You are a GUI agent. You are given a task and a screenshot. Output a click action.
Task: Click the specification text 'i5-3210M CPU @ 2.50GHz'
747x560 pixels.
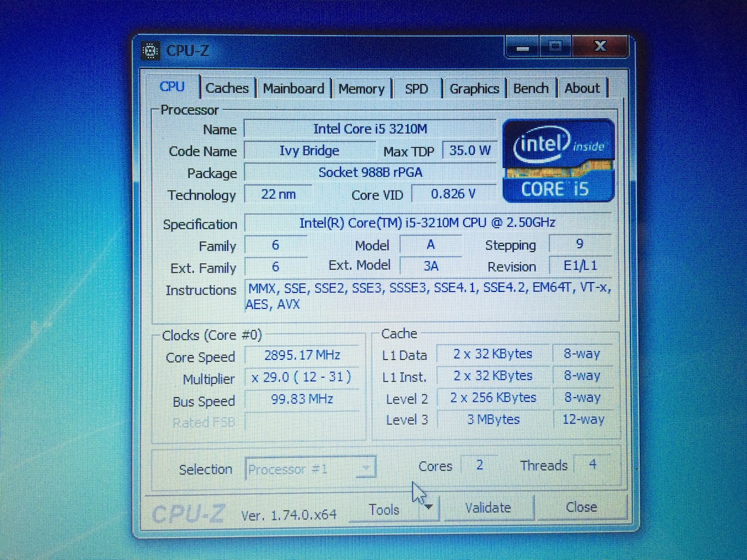[x=480, y=223]
